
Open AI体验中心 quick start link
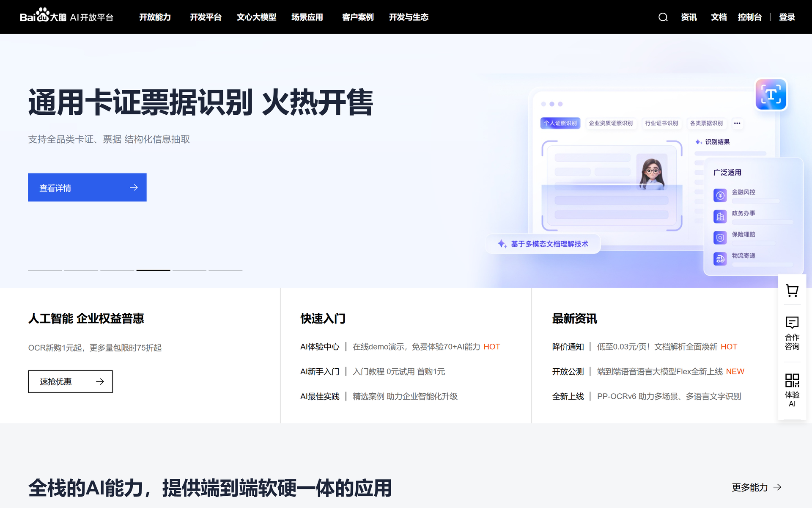tap(400, 347)
